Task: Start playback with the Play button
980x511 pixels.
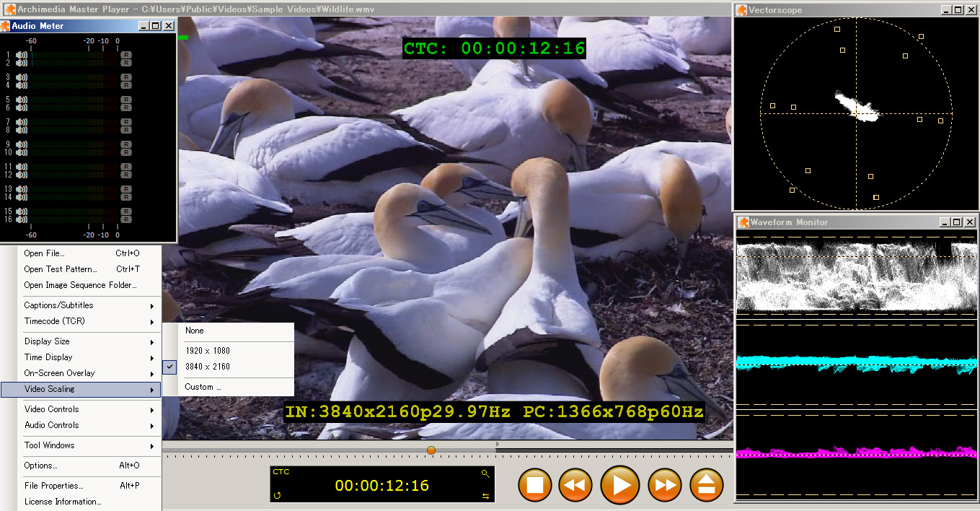Action: pyautogui.click(x=619, y=485)
